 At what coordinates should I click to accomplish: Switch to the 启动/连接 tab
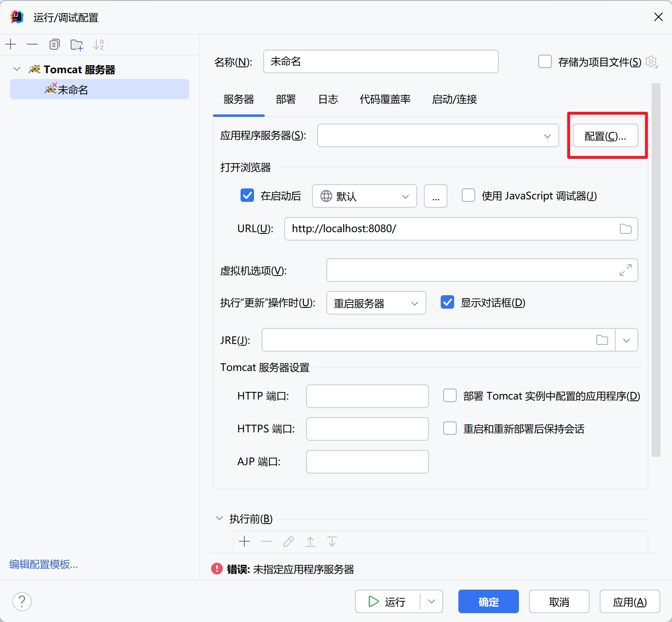455,99
